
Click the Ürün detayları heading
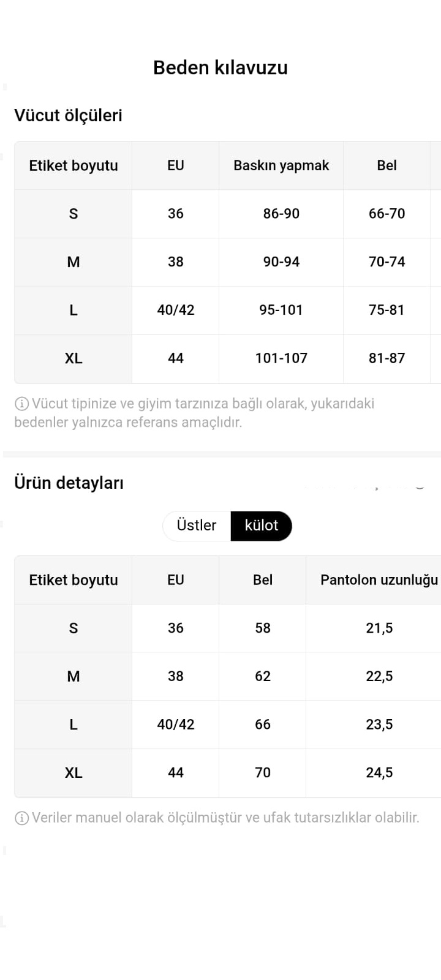[x=69, y=483]
